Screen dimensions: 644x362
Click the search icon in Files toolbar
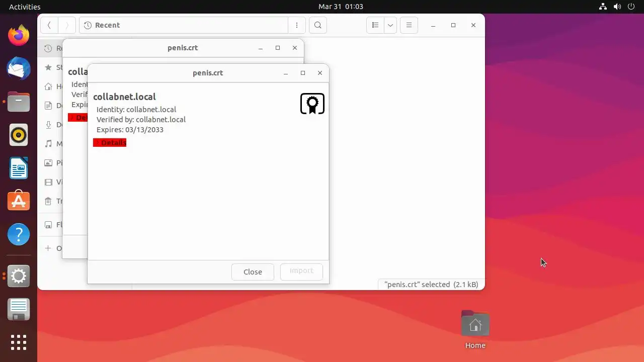[317, 25]
